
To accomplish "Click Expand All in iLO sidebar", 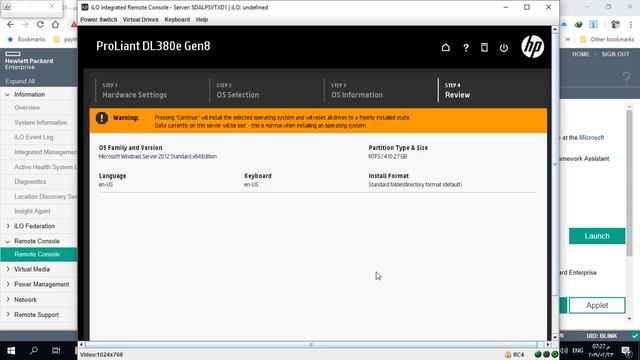I will point(20,81).
